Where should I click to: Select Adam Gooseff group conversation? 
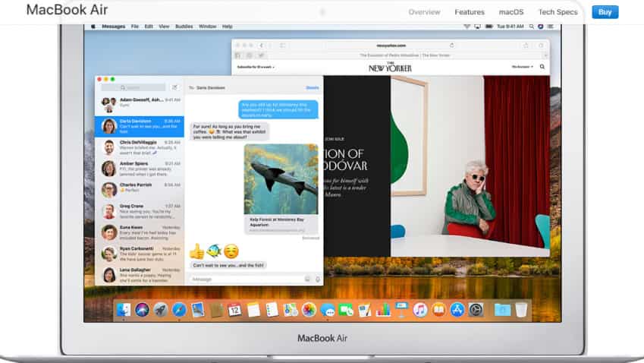140,105
